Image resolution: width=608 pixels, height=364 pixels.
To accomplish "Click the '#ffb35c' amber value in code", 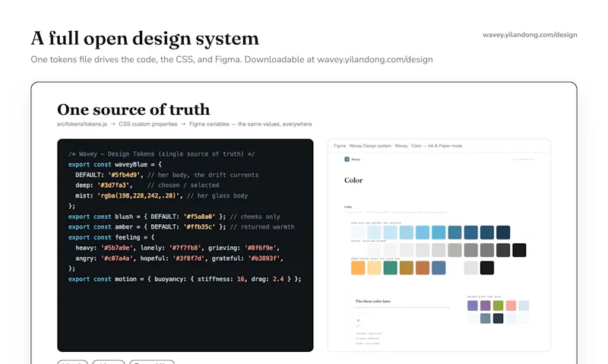I will pyautogui.click(x=199, y=226).
